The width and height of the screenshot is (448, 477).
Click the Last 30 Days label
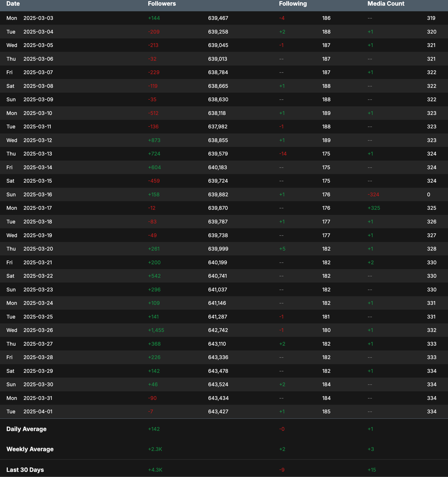25,470
